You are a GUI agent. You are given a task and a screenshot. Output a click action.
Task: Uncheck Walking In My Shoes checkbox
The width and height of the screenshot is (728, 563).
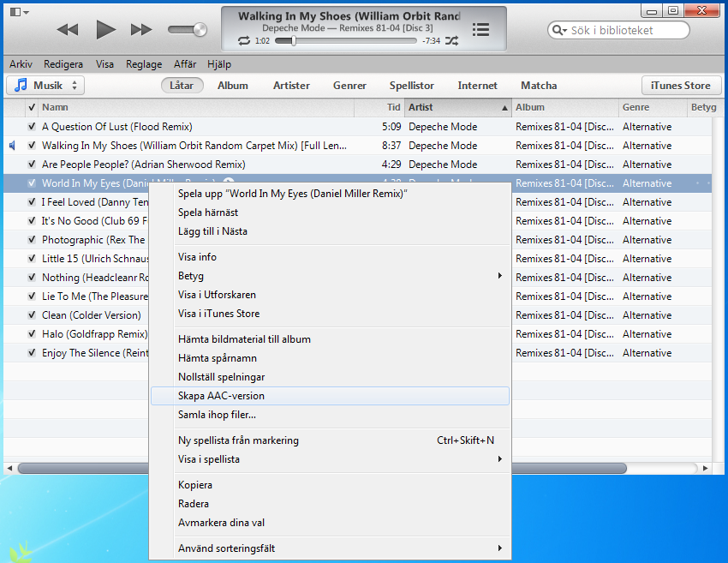pos(32,146)
